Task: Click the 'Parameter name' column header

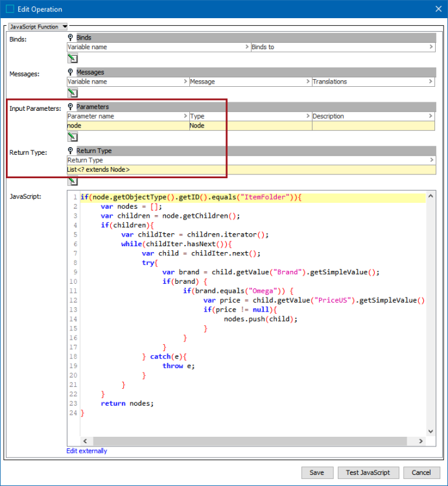Action: point(128,116)
